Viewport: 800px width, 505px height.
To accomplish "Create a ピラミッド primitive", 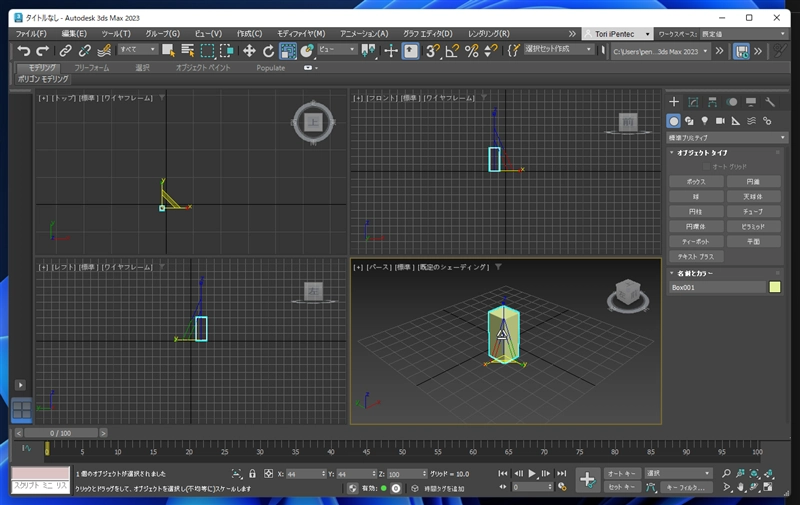I will [x=753, y=226].
